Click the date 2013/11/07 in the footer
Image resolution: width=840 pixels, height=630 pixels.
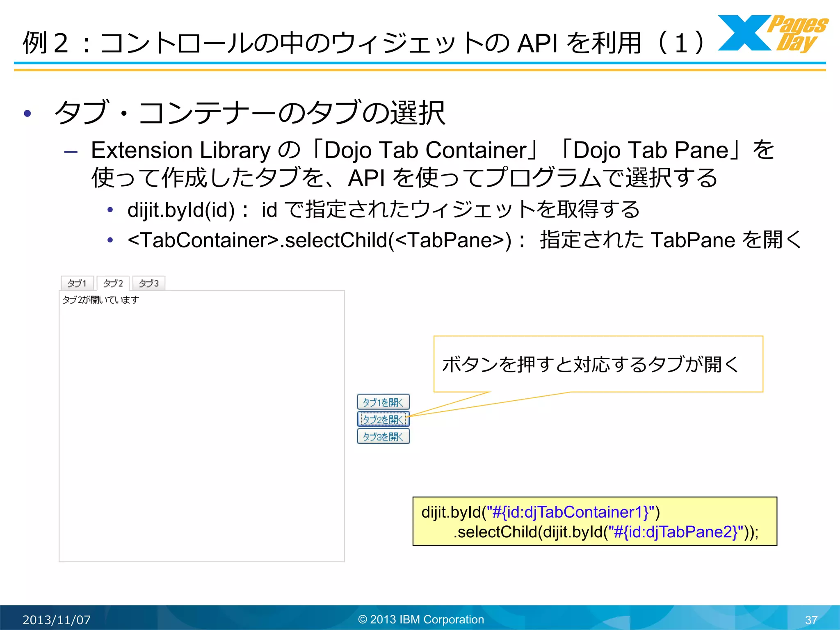tap(57, 619)
